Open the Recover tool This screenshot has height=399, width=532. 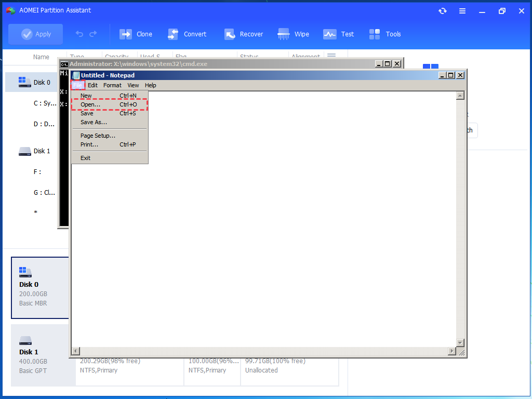click(244, 34)
